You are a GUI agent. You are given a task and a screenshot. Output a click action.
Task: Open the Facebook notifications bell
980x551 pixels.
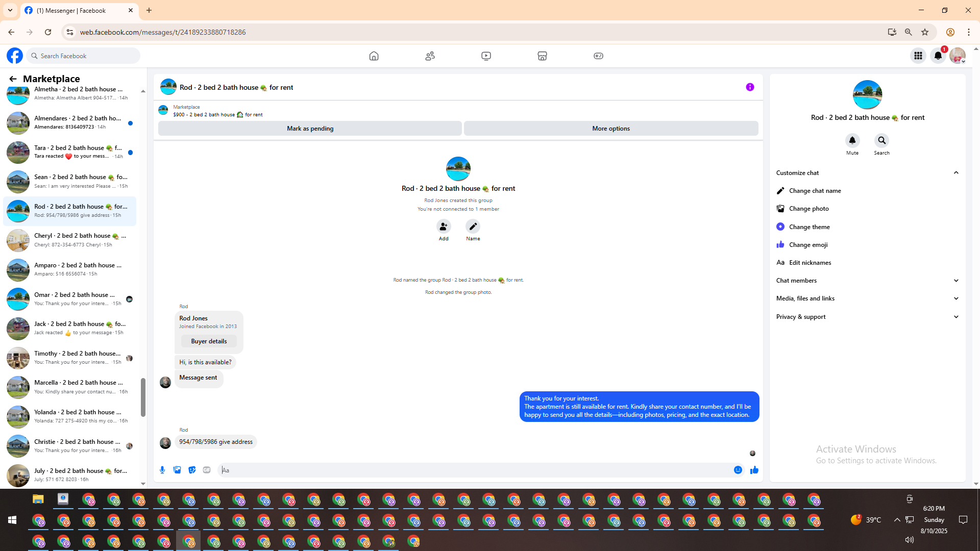938,56
